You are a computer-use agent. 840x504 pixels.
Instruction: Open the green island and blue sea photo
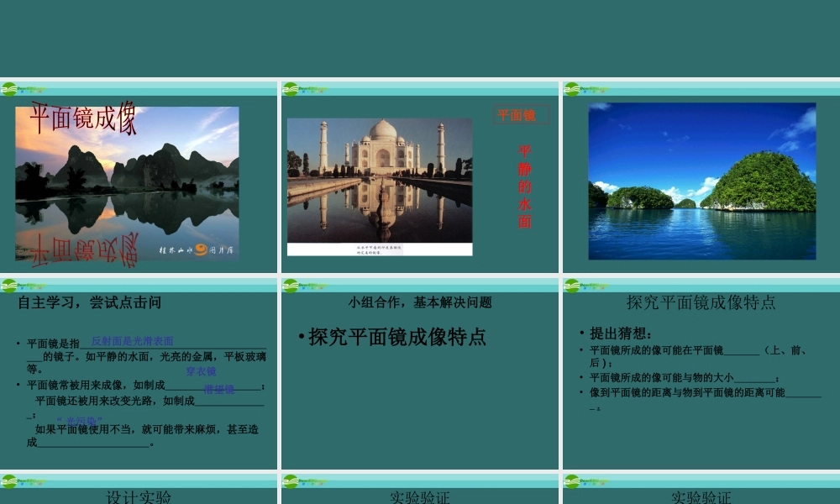tap(701, 181)
